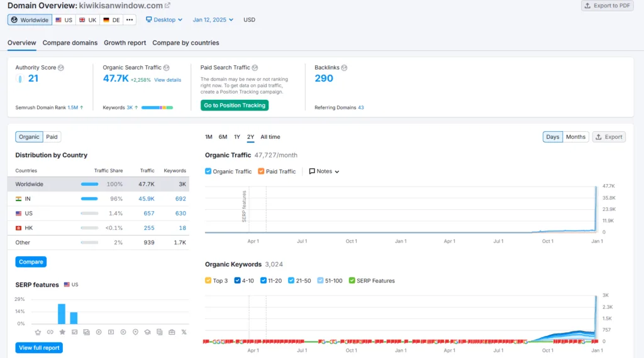Viewport: 644px width, 358px height.
Task: Select the DE region filter
Action: click(111, 19)
